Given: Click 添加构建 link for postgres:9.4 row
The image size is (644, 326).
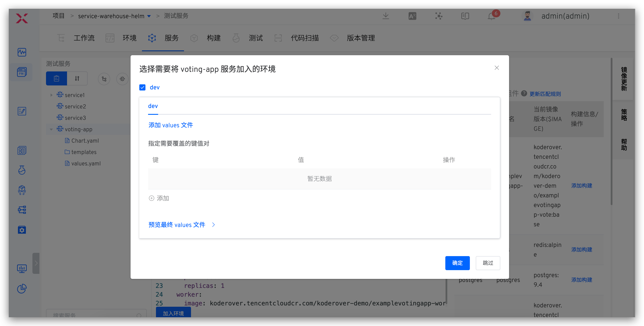Looking at the screenshot, I should (x=582, y=280).
